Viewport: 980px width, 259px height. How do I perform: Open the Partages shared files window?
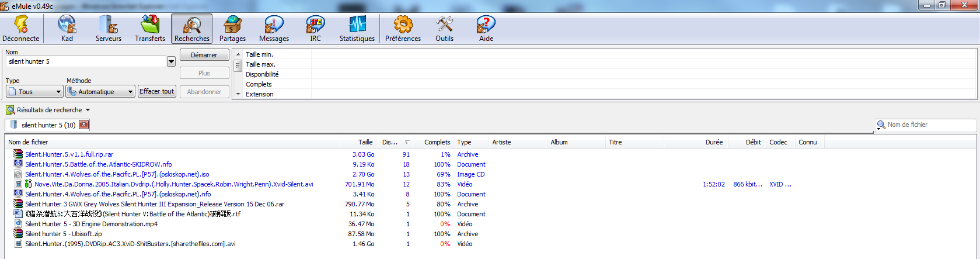click(233, 29)
